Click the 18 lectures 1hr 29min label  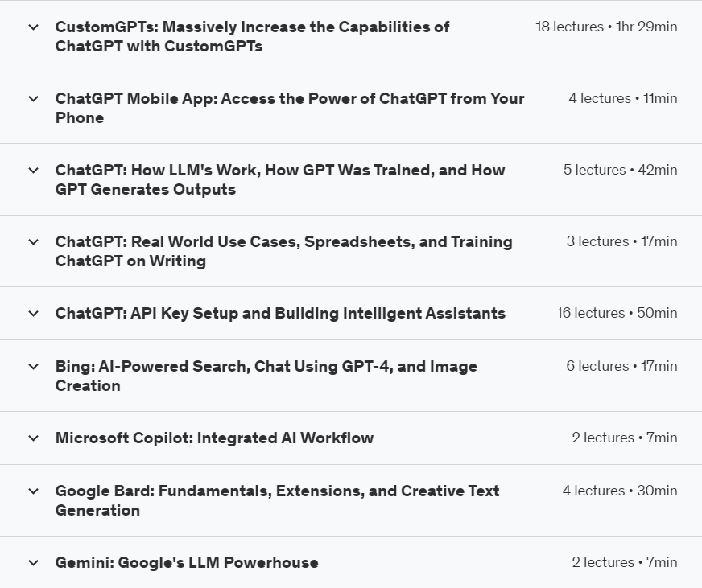tap(606, 27)
